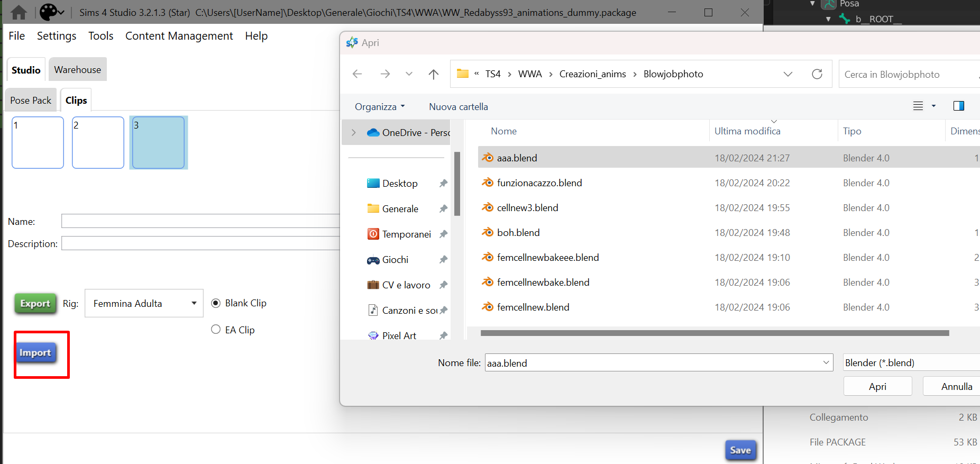Select clip thumbnail 2
Image resolution: width=980 pixels, height=464 pixels.
click(98, 142)
